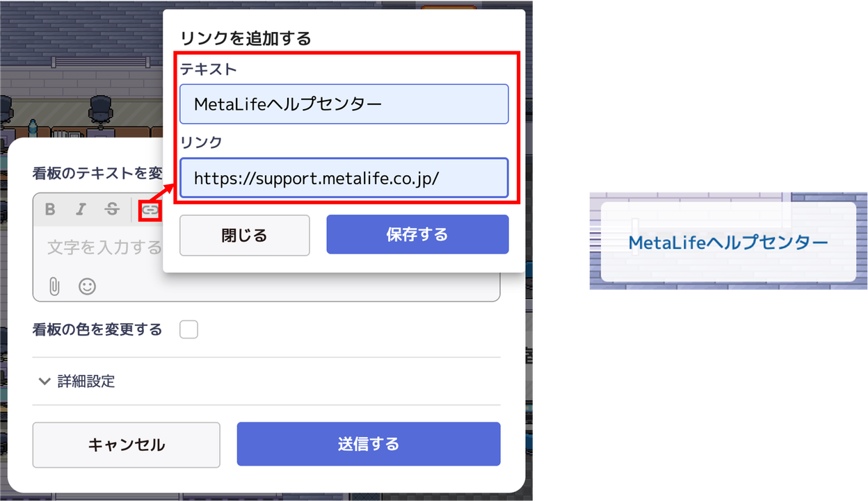Toggle bold formatting in signboard editor
Viewport: 868px width, 501px height.
(51, 209)
